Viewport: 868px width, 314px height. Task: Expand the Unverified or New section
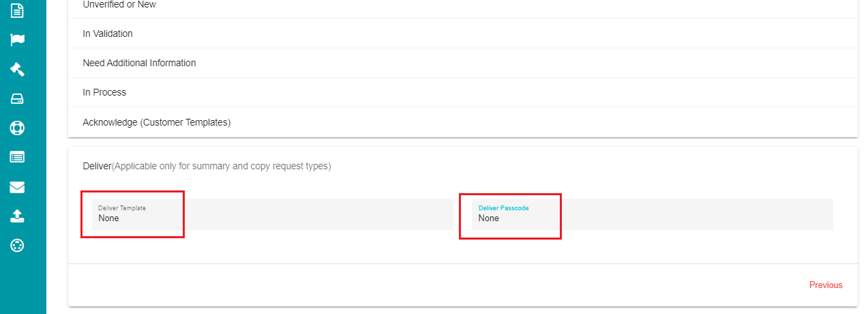coord(463,5)
